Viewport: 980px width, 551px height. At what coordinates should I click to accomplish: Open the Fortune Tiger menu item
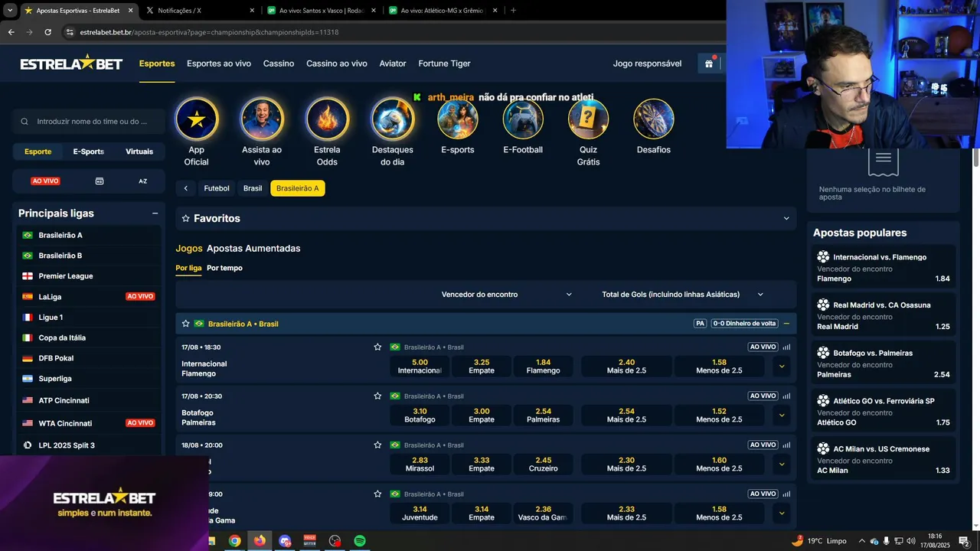point(444,64)
